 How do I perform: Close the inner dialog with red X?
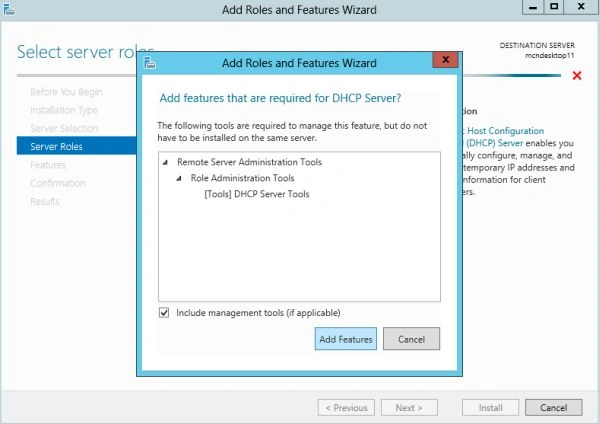(x=445, y=60)
